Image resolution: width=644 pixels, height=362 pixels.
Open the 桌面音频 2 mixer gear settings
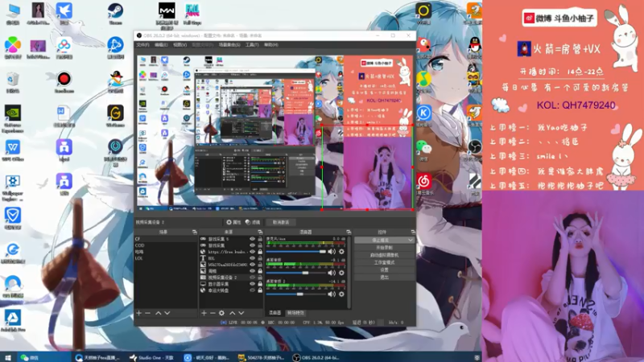pyautogui.click(x=341, y=294)
